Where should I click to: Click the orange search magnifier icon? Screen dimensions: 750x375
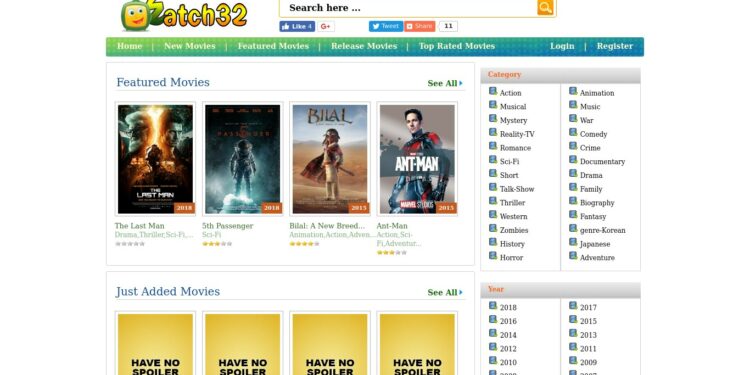point(545,7)
